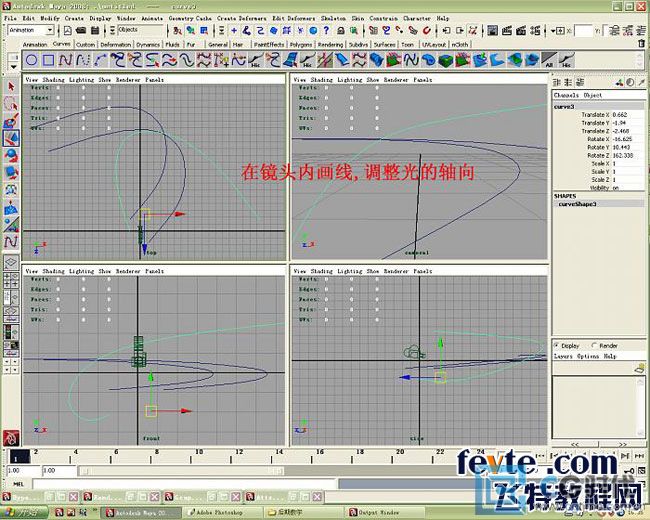This screenshot has height=520, width=650.
Task: Click the circle curve icon on the shelf
Action: [x=30, y=61]
